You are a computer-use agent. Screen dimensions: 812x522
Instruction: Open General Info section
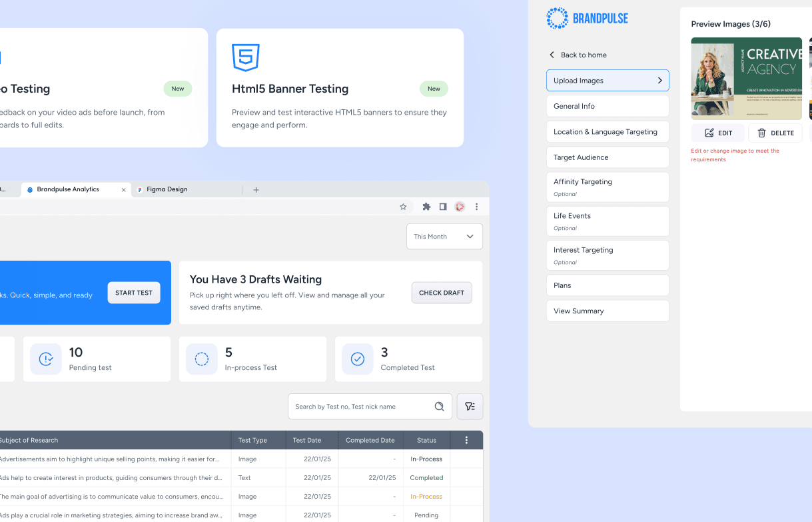click(608, 106)
